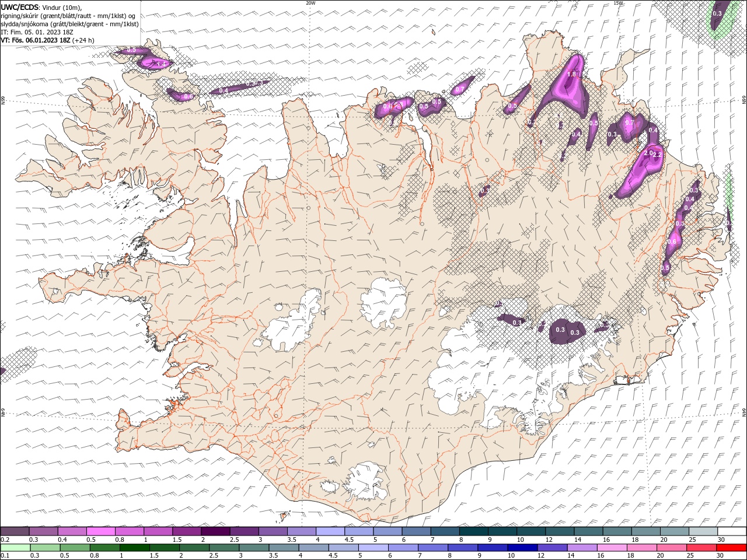
Task: Click the deep navy lower-row swatch after 10
Action: (x=523, y=548)
